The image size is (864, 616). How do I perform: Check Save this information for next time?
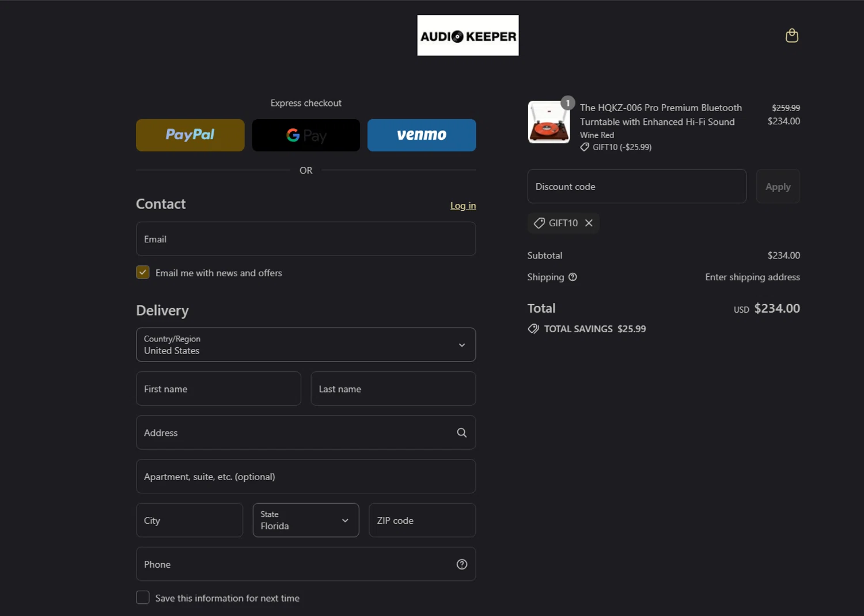143,598
